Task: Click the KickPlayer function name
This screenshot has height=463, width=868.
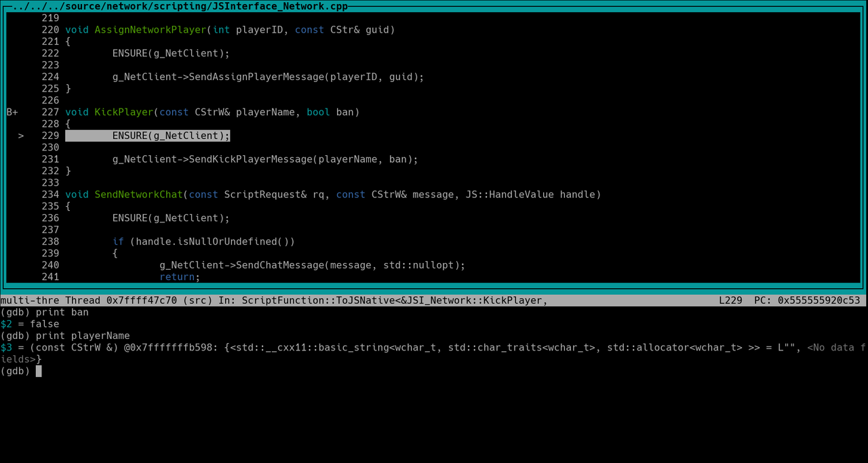Action: tap(124, 112)
